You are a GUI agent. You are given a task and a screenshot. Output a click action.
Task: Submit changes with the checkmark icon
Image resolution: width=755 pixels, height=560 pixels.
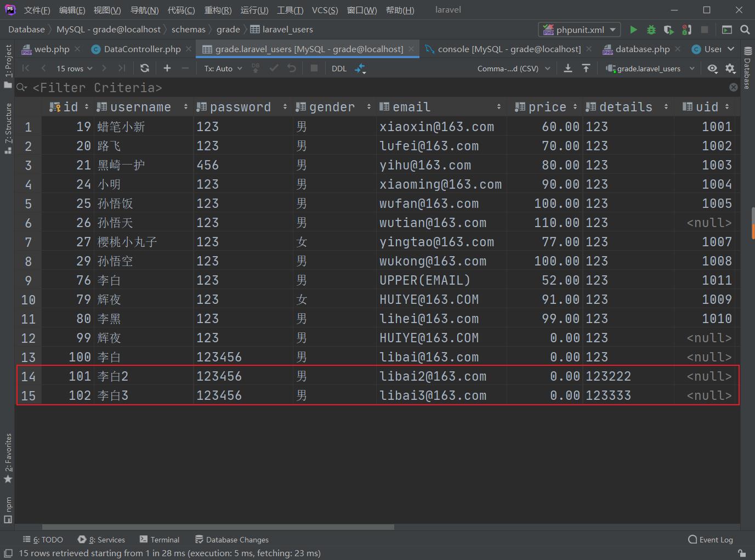point(274,68)
